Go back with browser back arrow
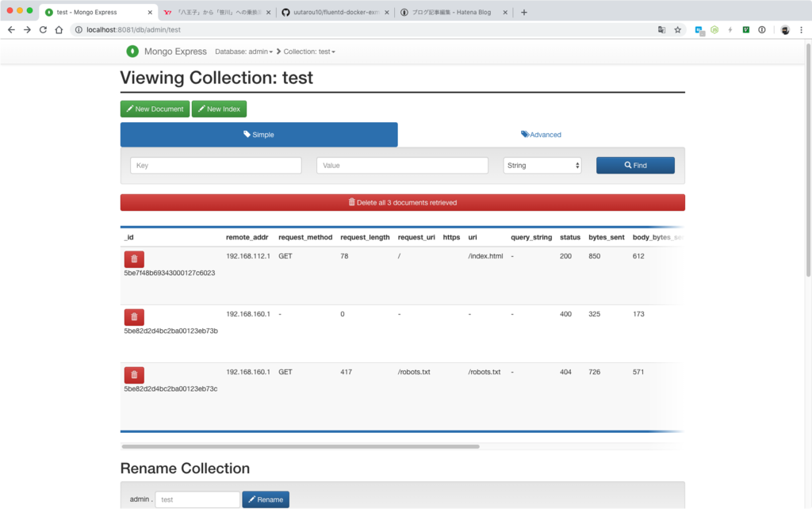The height and width of the screenshot is (509, 812). (11, 29)
